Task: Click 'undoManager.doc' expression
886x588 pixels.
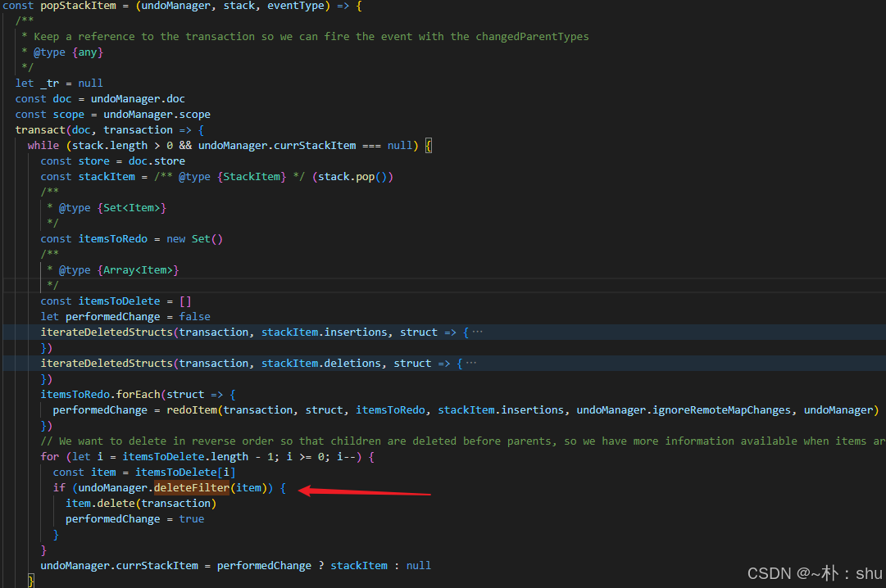Action: pyautogui.click(x=138, y=99)
